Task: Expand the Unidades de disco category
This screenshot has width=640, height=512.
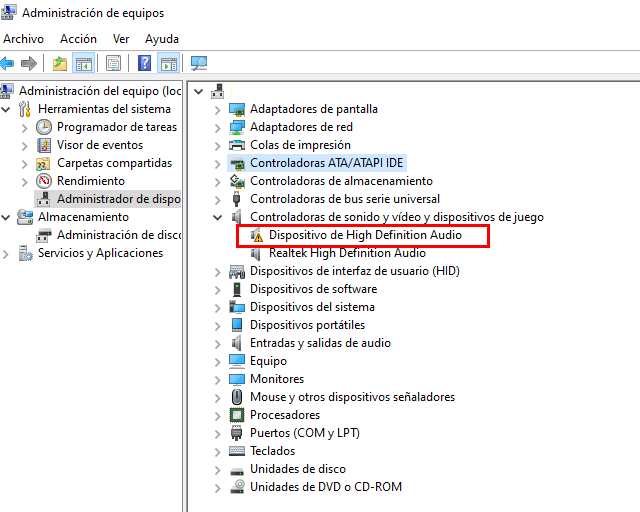Action: 218,470
